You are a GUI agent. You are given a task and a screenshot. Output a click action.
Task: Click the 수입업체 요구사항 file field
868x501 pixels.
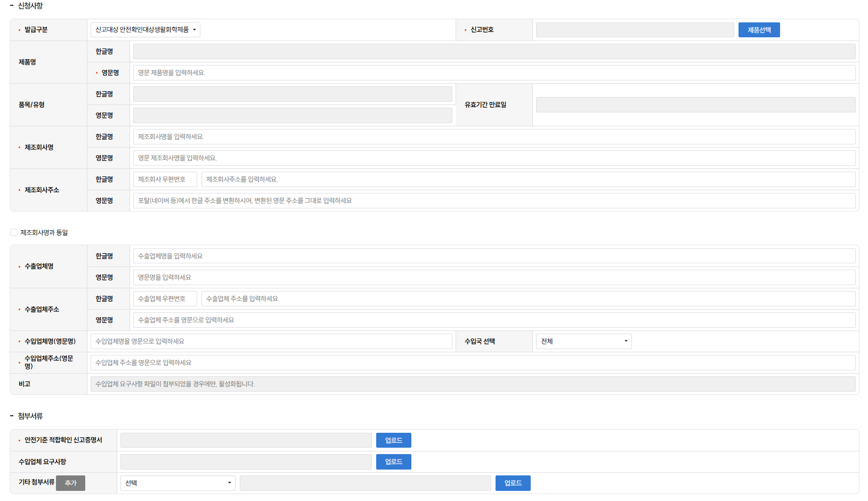[246, 462]
